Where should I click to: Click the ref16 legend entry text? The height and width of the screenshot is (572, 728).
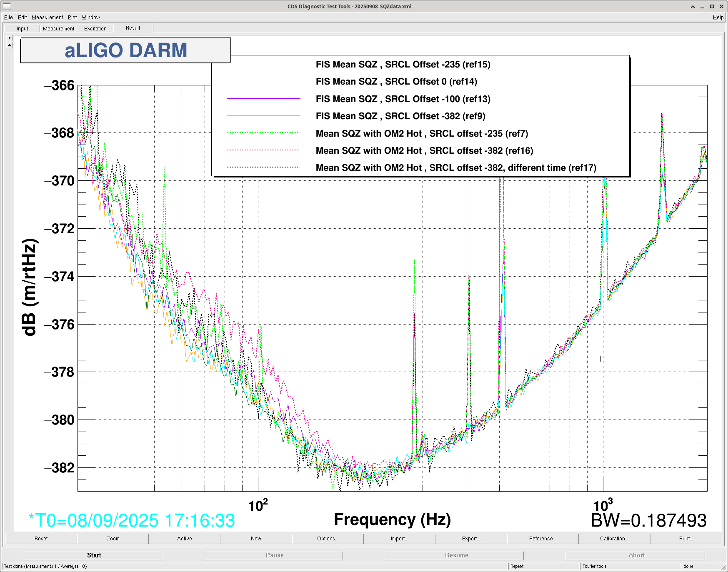coord(424,151)
